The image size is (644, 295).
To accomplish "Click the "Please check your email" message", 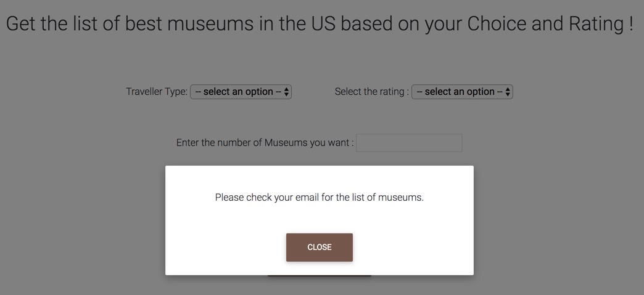I will click(319, 198).
